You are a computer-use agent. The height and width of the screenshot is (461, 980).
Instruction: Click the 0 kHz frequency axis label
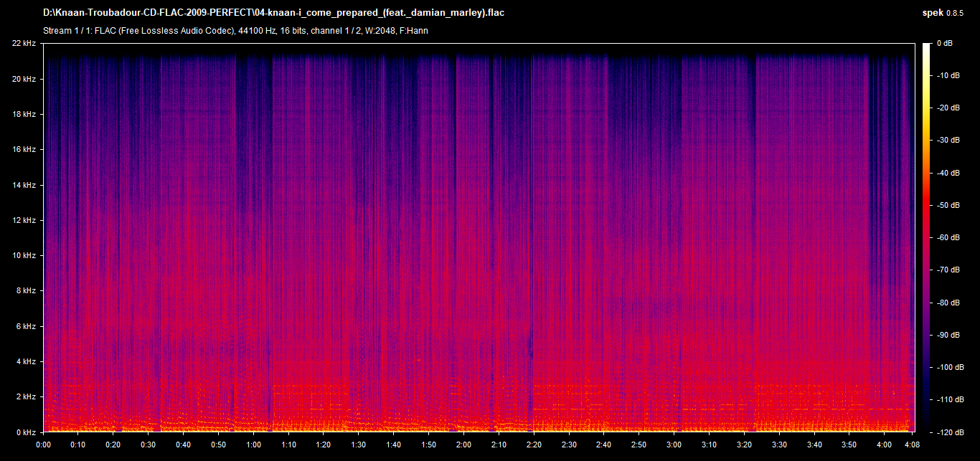26,432
